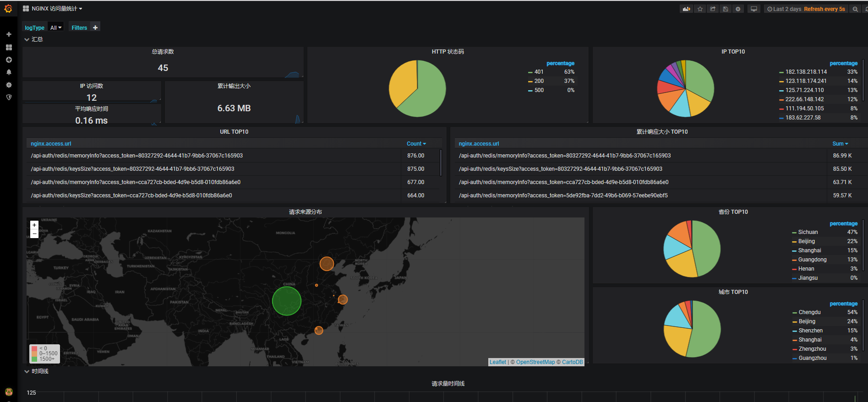The width and height of the screenshot is (868, 402).
Task: Click the Filters label button
Action: click(79, 27)
